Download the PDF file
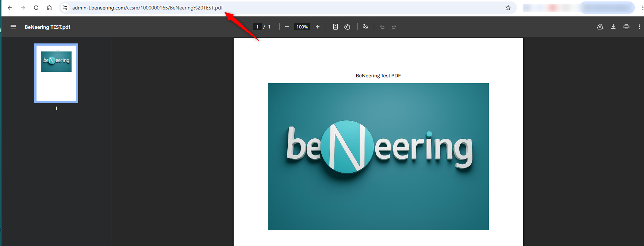644x246 pixels. (613, 27)
